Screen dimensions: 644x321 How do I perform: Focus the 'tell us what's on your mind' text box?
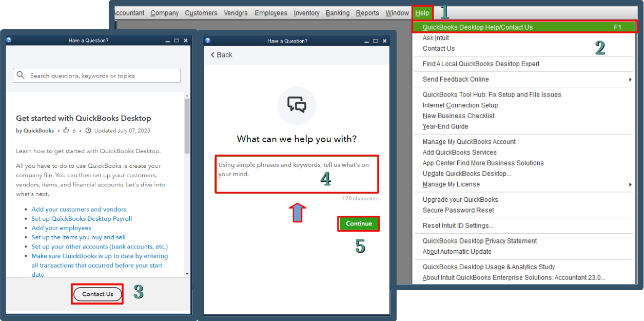(297, 175)
